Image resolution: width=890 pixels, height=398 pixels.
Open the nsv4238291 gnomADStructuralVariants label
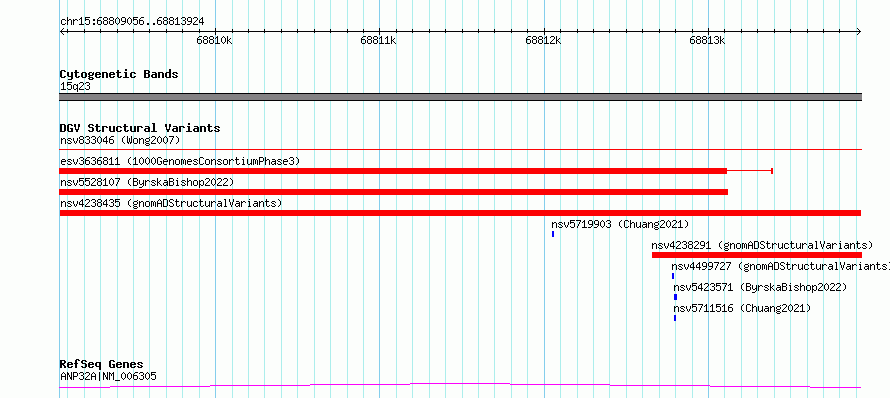762,245
